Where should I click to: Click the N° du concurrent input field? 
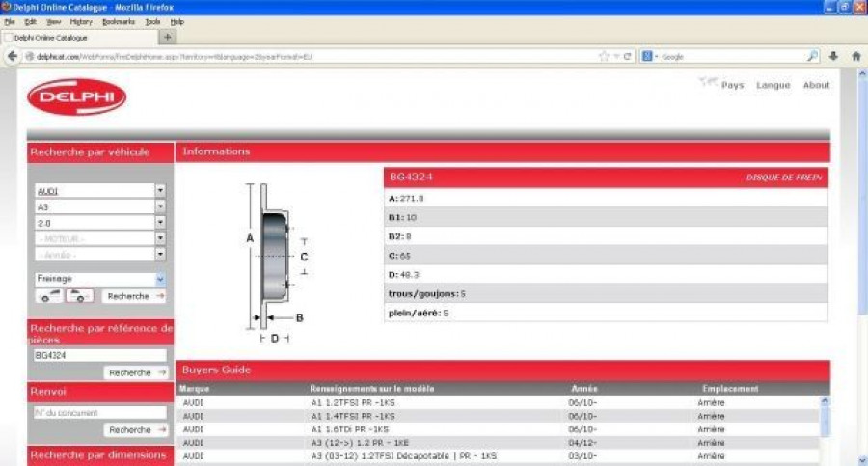99,413
